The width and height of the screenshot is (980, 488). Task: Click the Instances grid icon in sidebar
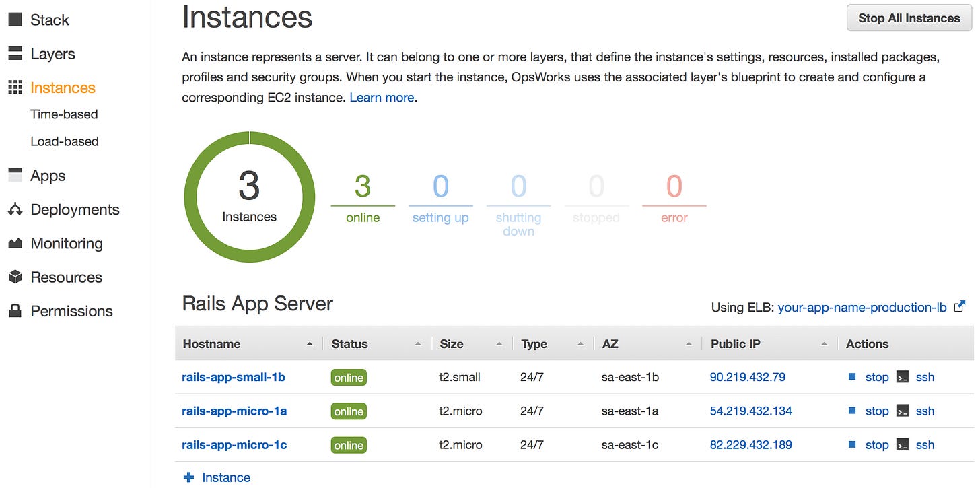pyautogui.click(x=15, y=88)
